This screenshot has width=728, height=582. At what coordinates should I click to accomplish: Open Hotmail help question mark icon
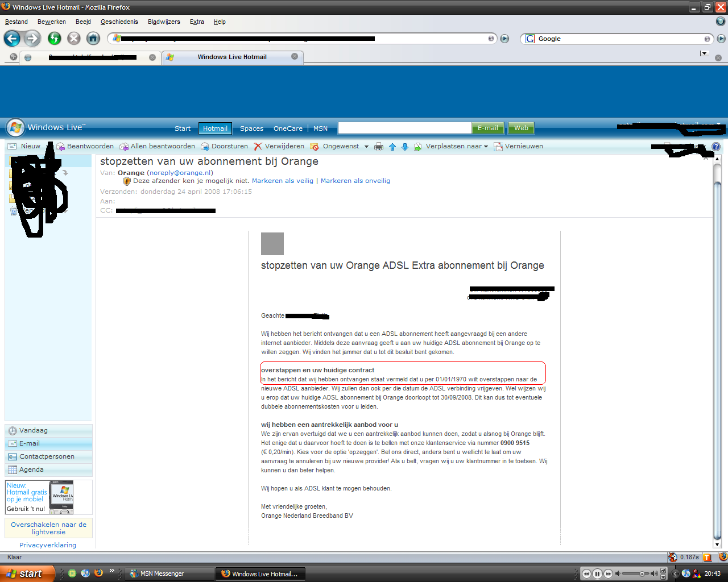[716, 147]
